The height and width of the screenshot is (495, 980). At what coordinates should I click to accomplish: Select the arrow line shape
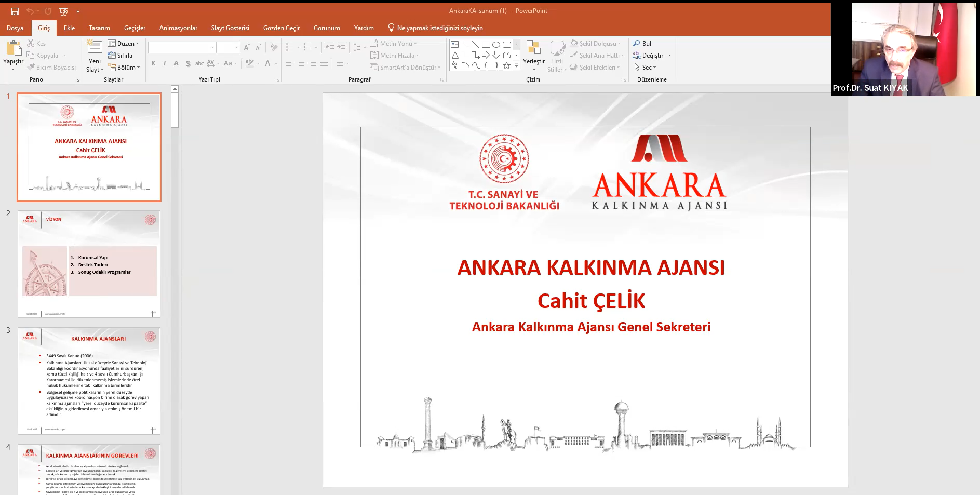pyautogui.click(x=476, y=45)
